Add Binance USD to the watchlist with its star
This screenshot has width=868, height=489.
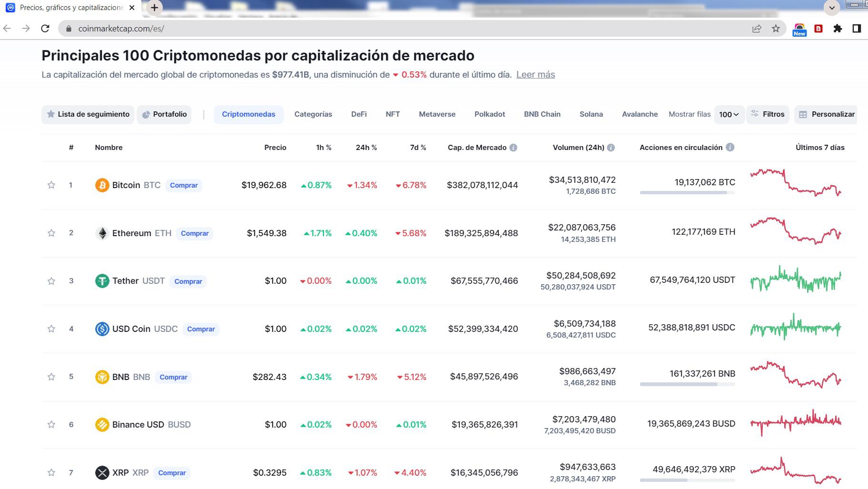(x=51, y=425)
